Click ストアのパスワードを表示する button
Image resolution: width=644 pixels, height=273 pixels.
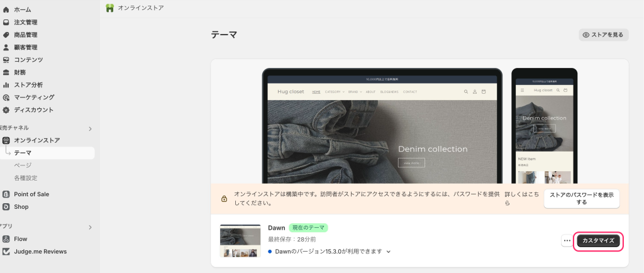(581, 199)
